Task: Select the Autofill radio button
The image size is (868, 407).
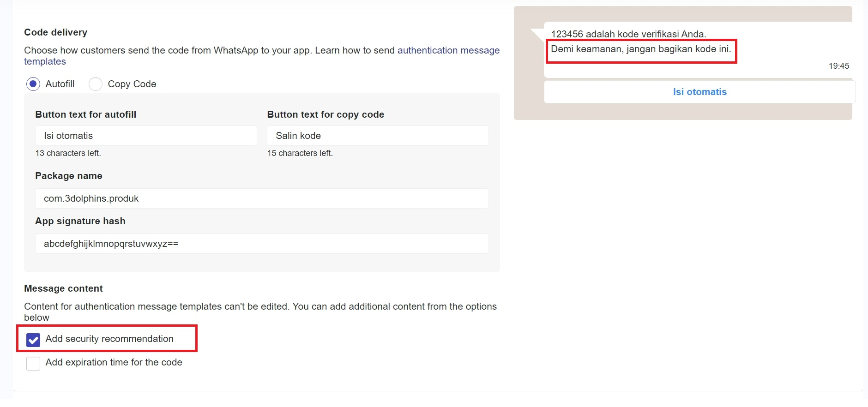Action: tap(33, 84)
